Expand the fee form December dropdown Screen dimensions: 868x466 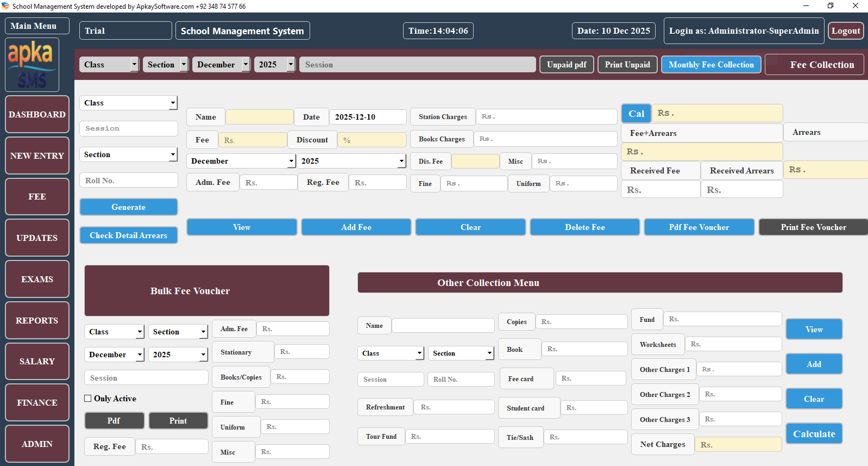pyautogui.click(x=241, y=161)
